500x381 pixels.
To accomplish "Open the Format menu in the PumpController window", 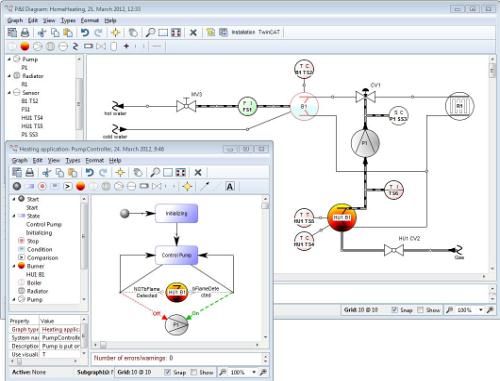I will [x=95, y=161].
